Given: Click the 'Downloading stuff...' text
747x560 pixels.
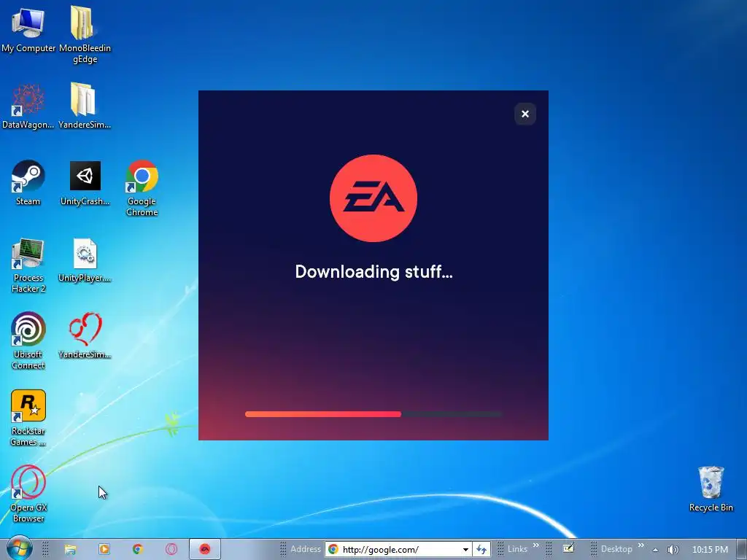Looking at the screenshot, I should [374, 272].
